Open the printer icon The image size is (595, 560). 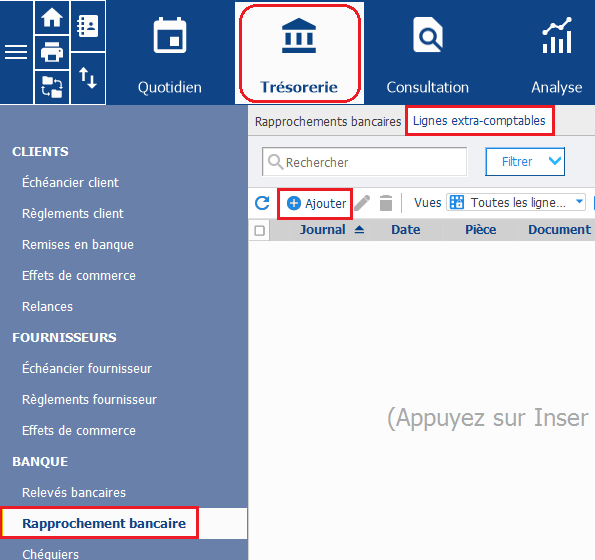pos(52,52)
